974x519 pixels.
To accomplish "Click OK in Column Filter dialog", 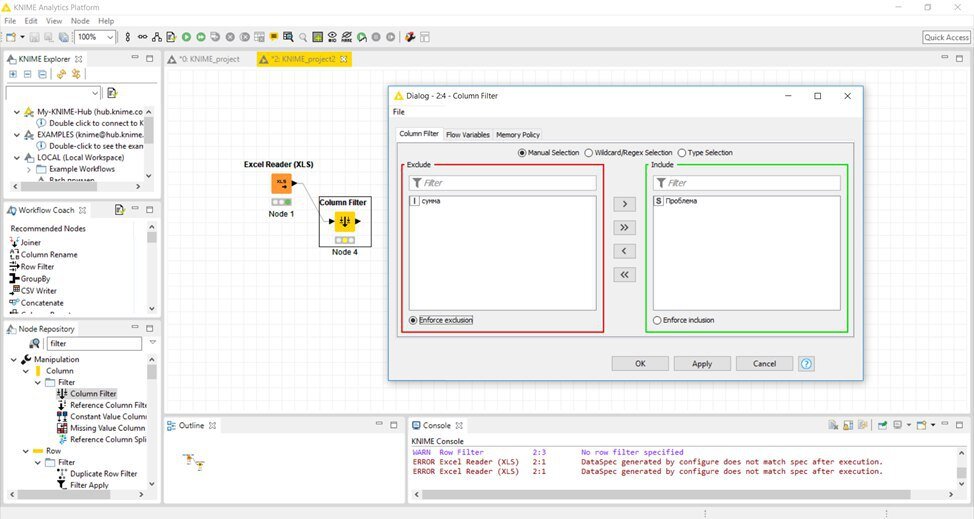I will [x=640, y=364].
